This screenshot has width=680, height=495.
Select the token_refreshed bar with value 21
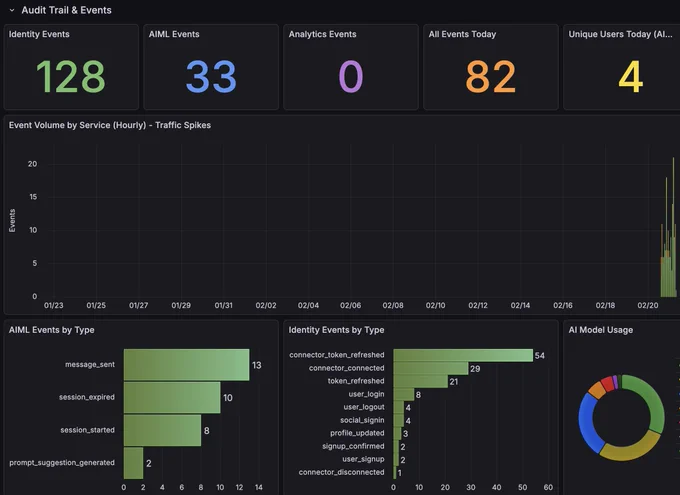click(x=421, y=381)
